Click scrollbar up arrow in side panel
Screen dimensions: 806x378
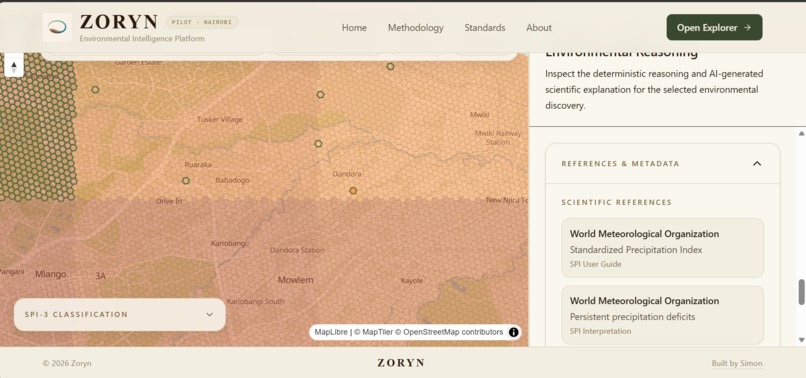click(801, 133)
